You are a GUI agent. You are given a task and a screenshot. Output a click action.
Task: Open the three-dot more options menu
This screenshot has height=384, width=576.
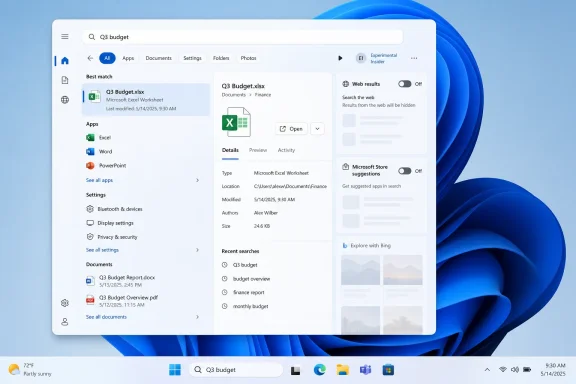click(x=414, y=58)
